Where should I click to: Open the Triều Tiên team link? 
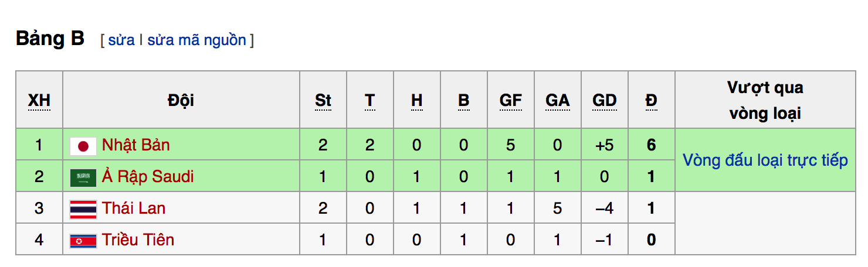tap(138, 240)
